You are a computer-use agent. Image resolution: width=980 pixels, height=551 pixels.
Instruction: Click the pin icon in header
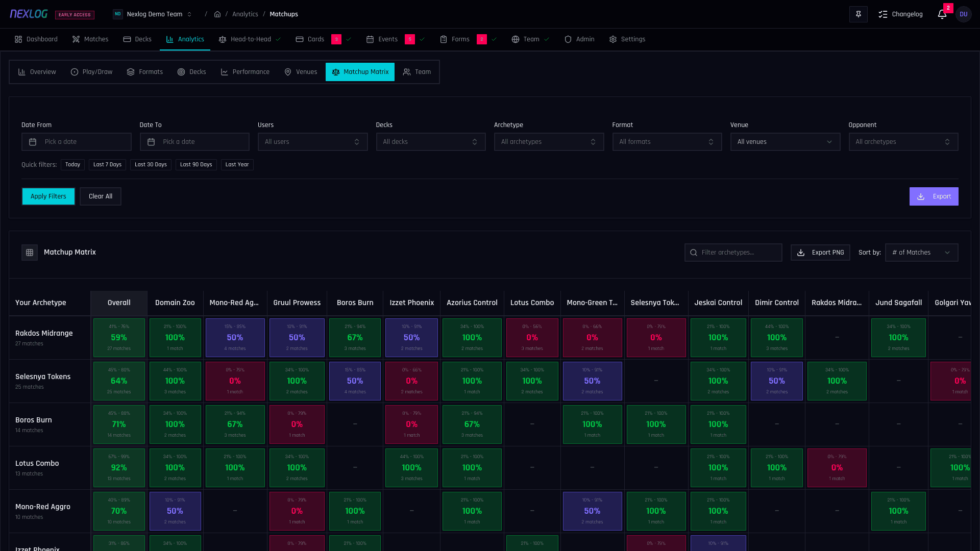pyautogui.click(x=858, y=14)
